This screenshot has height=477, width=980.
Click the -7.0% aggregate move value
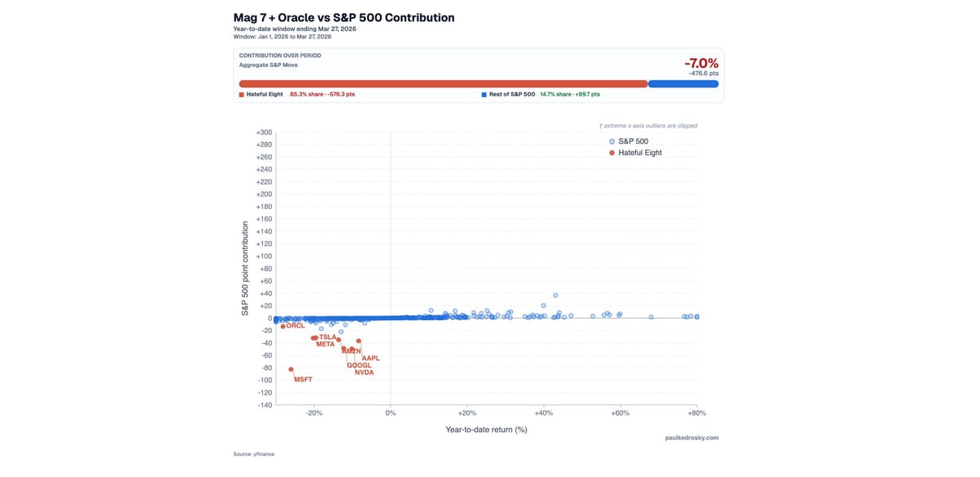(x=701, y=63)
